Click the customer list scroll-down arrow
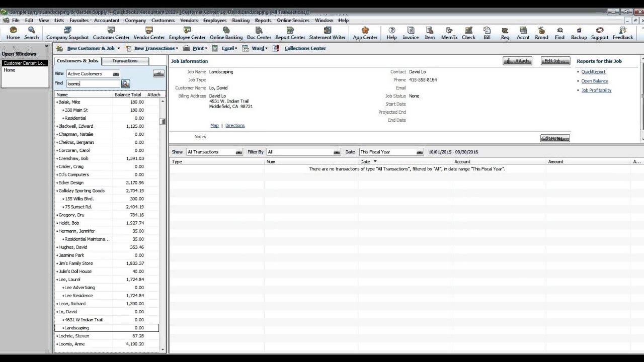Image resolution: width=644 pixels, height=362 pixels. (x=163, y=349)
